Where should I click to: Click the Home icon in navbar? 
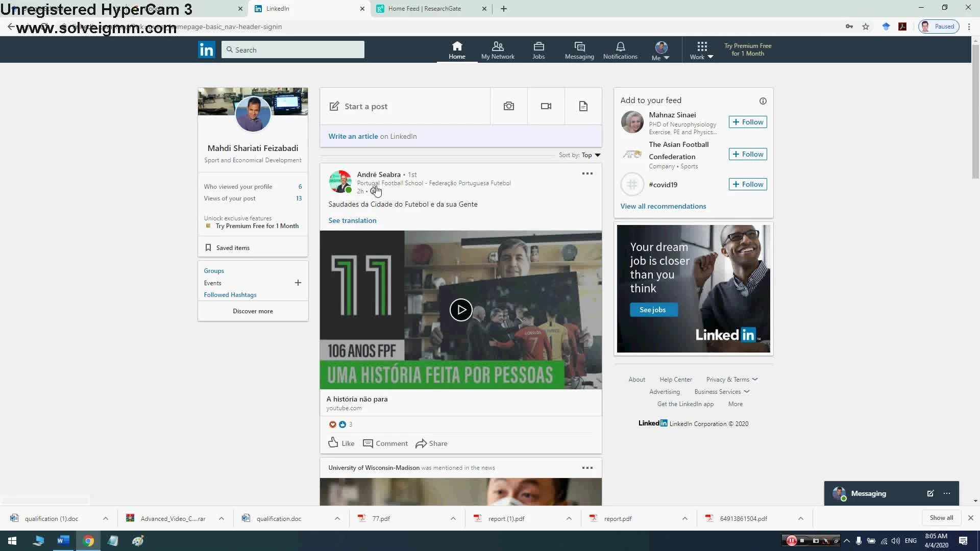(457, 50)
